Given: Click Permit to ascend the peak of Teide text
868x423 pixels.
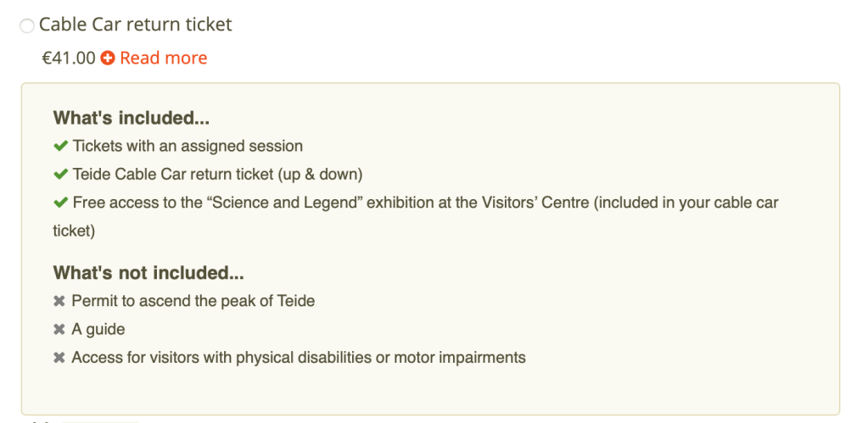Looking at the screenshot, I should tap(193, 301).
